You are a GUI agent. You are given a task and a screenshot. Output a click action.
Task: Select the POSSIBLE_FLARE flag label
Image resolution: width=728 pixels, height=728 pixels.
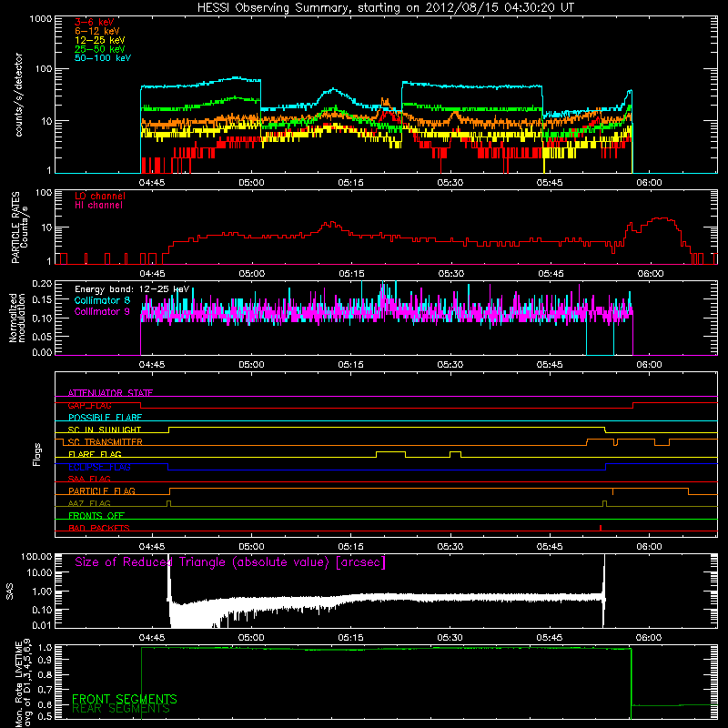coord(105,418)
